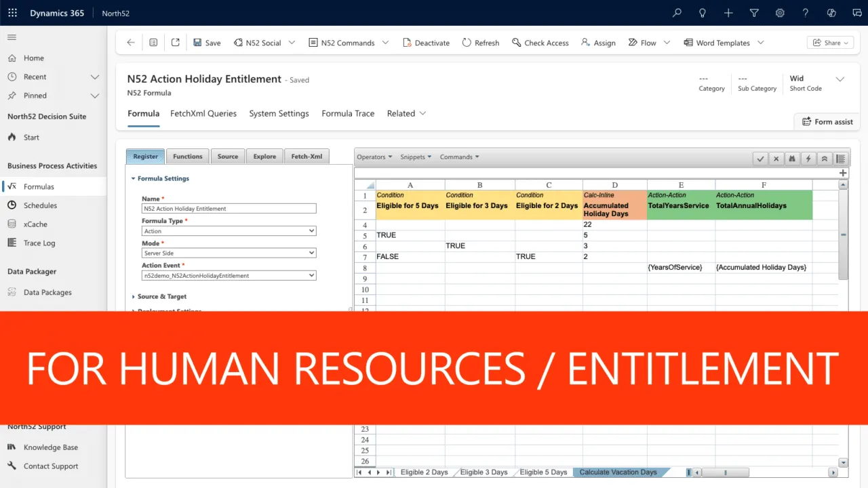Select the cell containing {YearsOfService}
This screenshot has width=868, height=488.
[x=681, y=268]
